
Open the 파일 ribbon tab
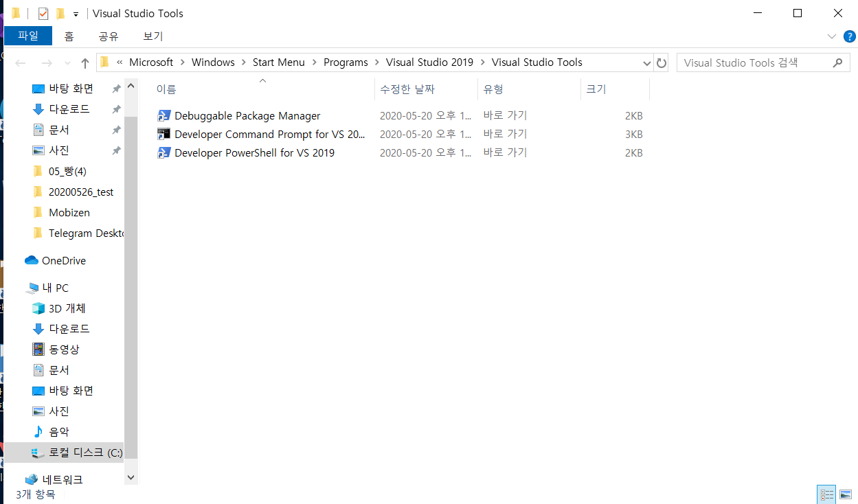tap(28, 36)
